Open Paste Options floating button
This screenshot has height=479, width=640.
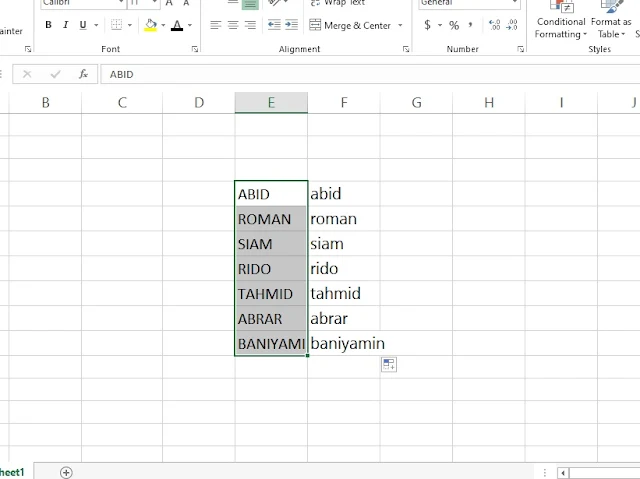[x=389, y=364]
